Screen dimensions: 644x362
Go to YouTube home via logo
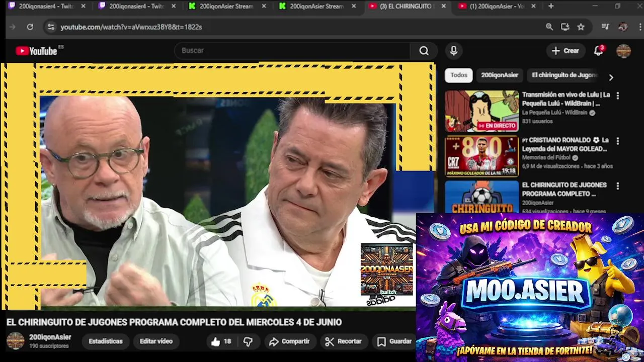[x=36, y=51]
